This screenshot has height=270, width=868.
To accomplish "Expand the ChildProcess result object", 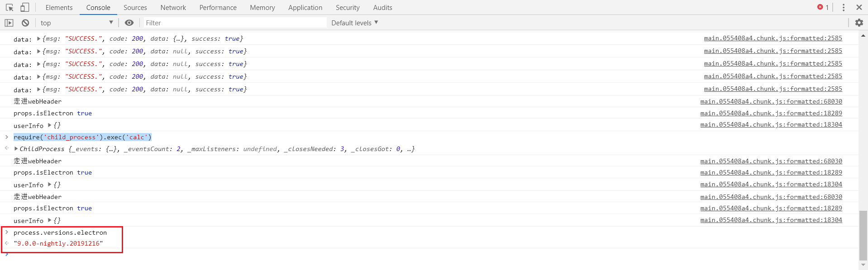I will (16, 148).
